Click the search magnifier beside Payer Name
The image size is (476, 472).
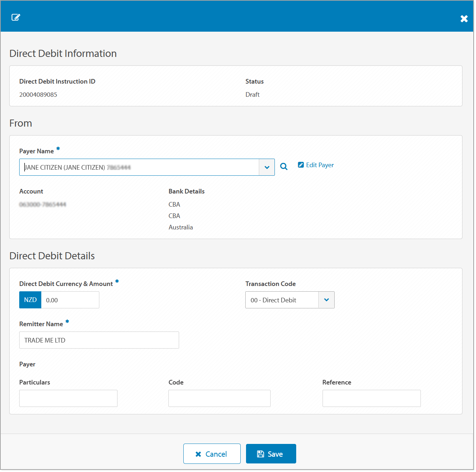[284, 166]
